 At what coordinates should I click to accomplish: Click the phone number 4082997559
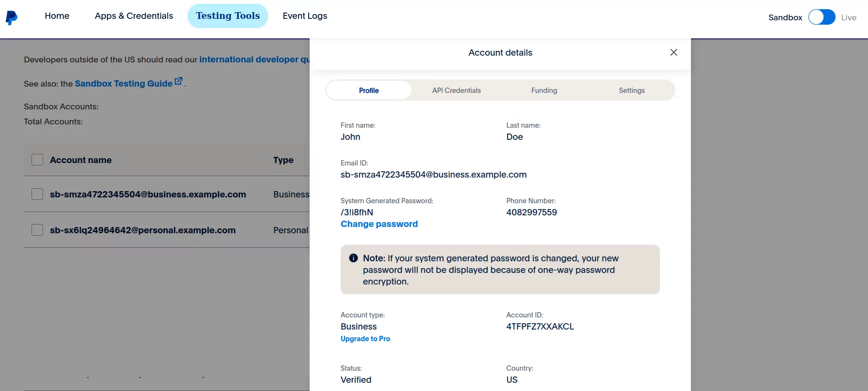coord(532,212)
